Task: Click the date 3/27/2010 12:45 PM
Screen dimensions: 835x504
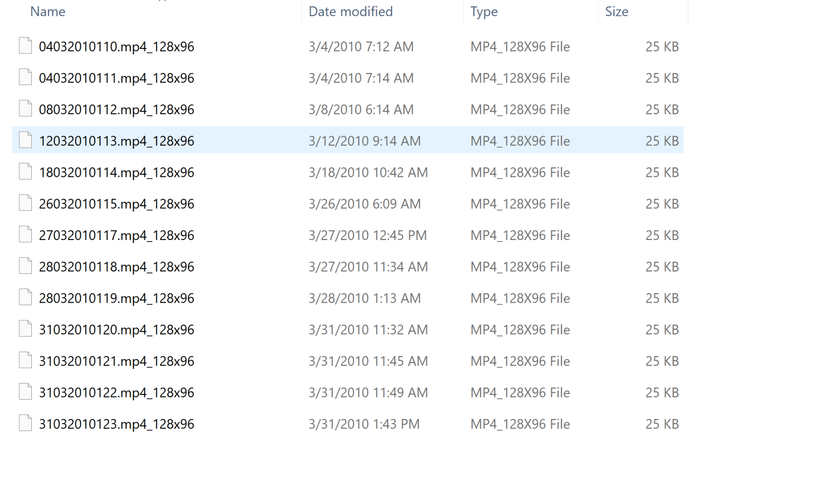Action: pyautogui.click(x=368, y=235)
